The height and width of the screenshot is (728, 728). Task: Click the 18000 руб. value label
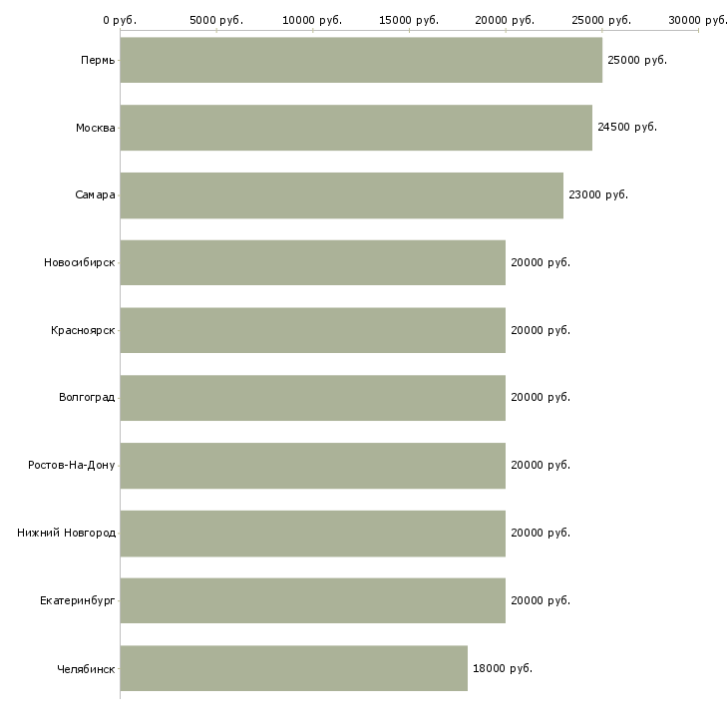503,668
